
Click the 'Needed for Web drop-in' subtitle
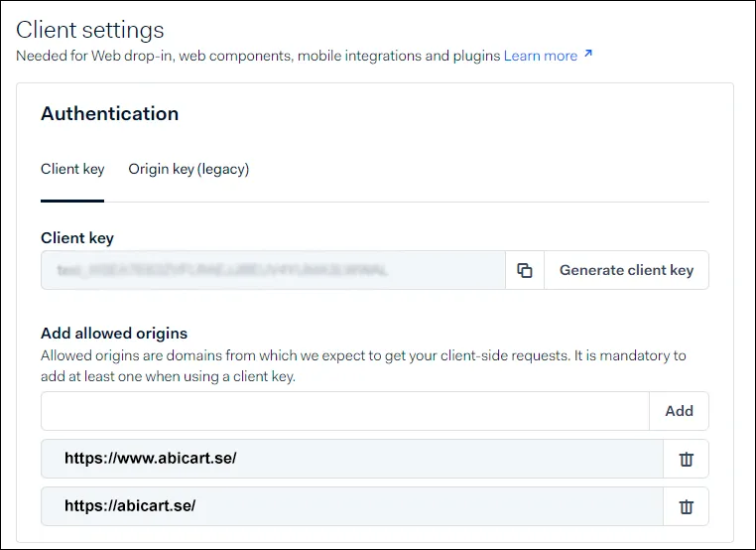tap(258, 56)
